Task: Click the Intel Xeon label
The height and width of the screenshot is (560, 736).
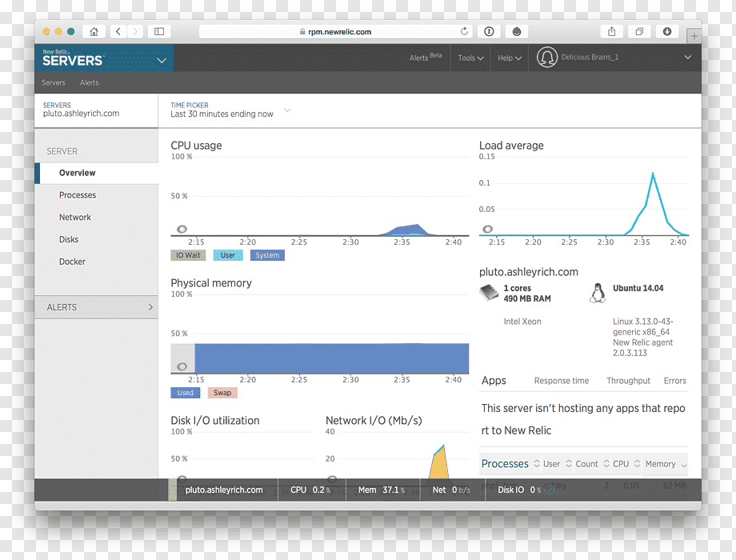Action: [522, 322]
